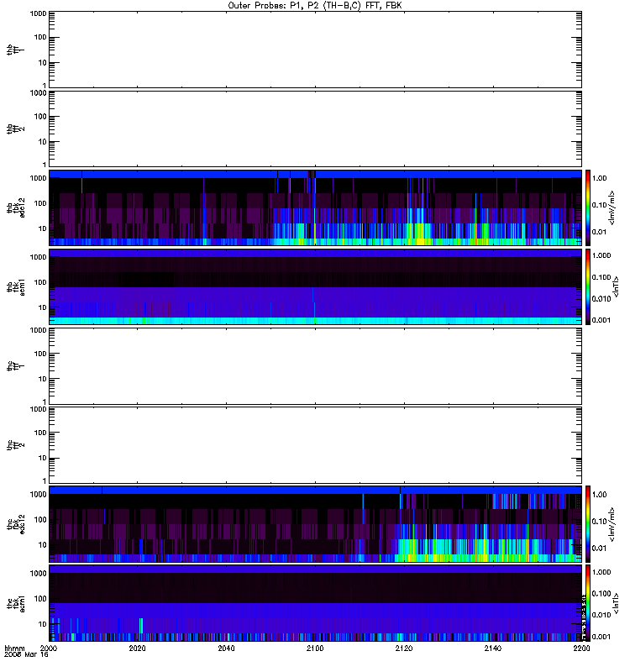Viewport: 630px width, 672px height.
Task: Click the 'thc fff 1' y-axis title
Action: point(15,366)
